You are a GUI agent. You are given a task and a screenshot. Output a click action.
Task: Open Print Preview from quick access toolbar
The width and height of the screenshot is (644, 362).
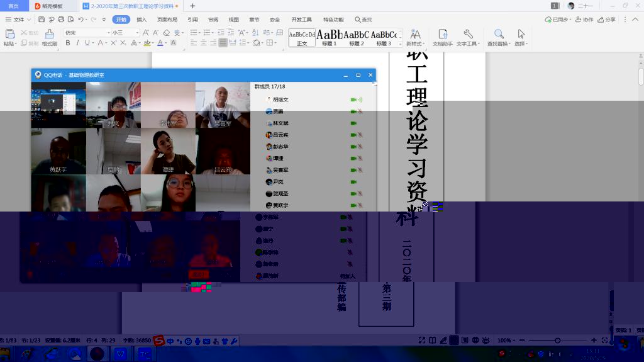(x=71, y=20)
